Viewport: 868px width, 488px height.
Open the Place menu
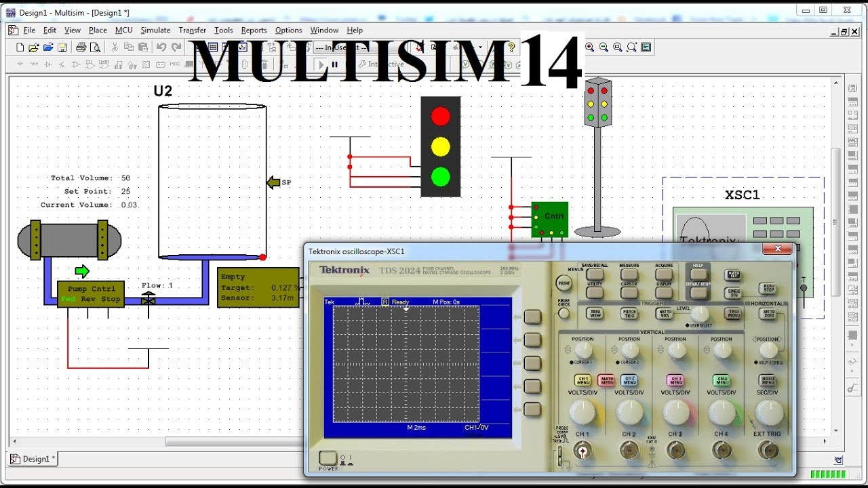tap(98, 30)
